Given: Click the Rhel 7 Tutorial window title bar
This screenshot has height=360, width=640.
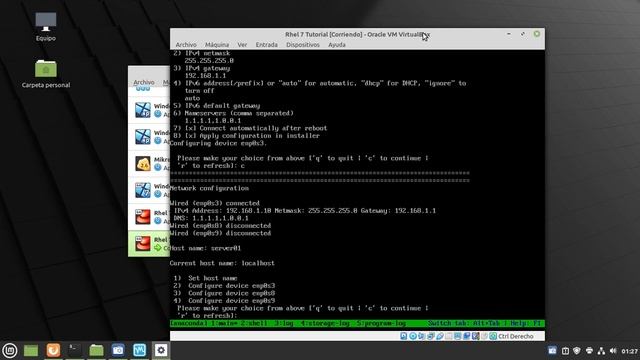Looking at the screenshot, I should (357, 34).
